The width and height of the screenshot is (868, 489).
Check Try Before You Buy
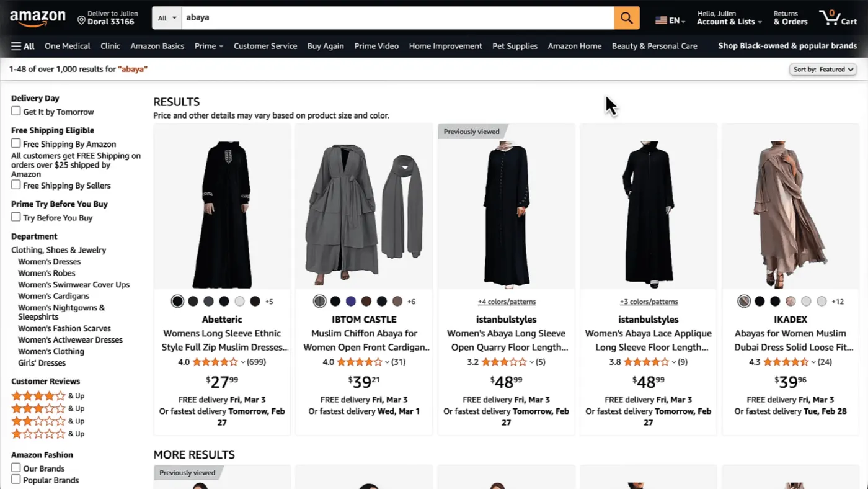pos(16,217)
